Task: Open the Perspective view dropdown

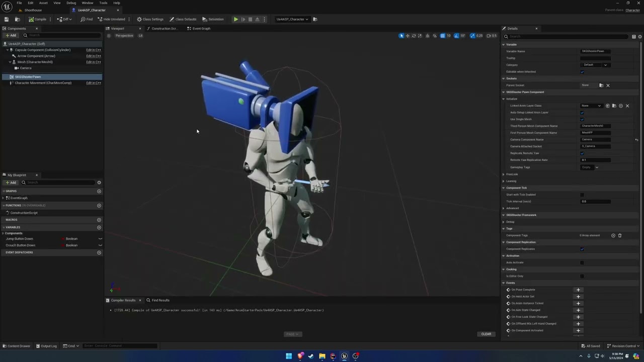Action: pos(124,36)
